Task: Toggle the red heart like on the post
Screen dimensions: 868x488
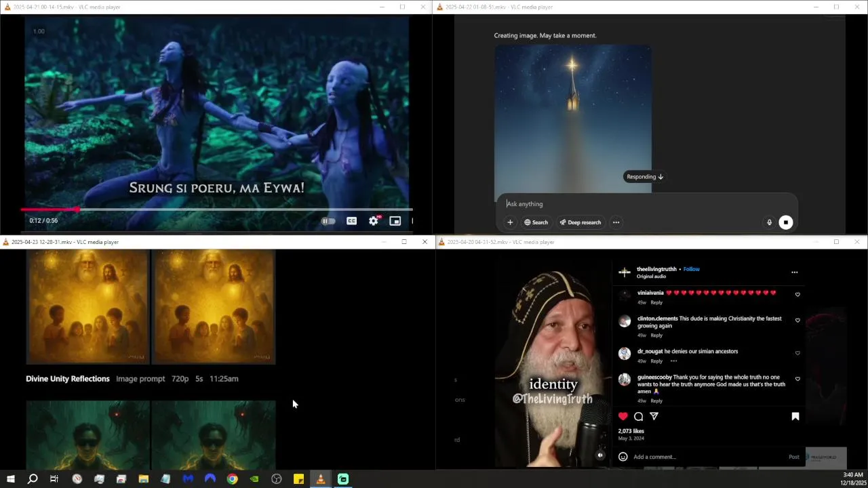Action: click(x=623, y=416)
